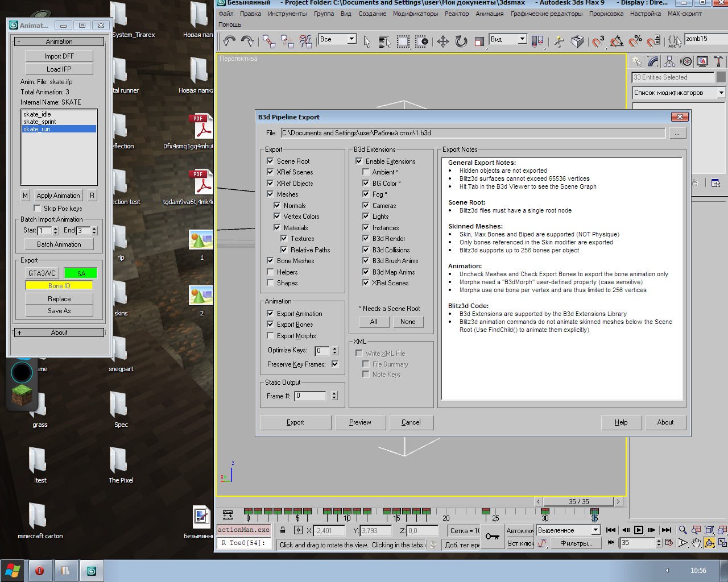Select the Rotate transform tool
Screen dimensions: 728x582
[461, 41]
